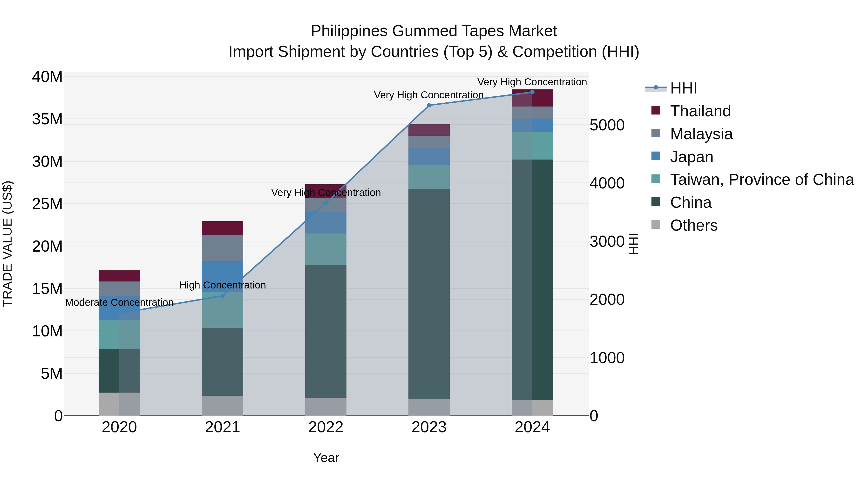Click the Japan blue legend swatch

pos(656,156)
